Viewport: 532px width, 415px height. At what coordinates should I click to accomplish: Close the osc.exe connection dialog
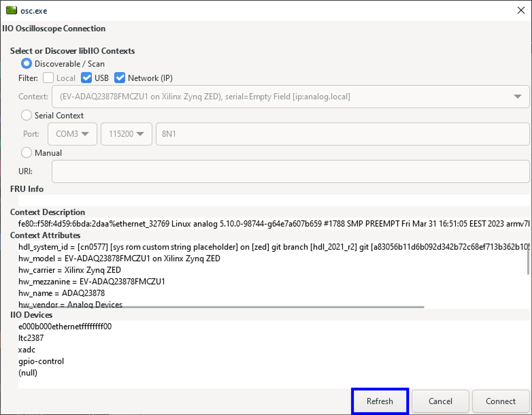click(521, 10)
